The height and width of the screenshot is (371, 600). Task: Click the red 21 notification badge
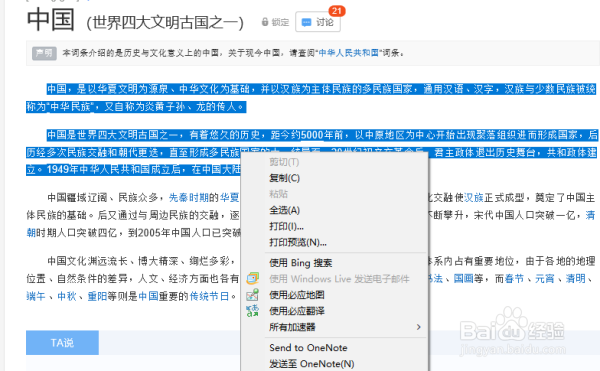[337, 11]
